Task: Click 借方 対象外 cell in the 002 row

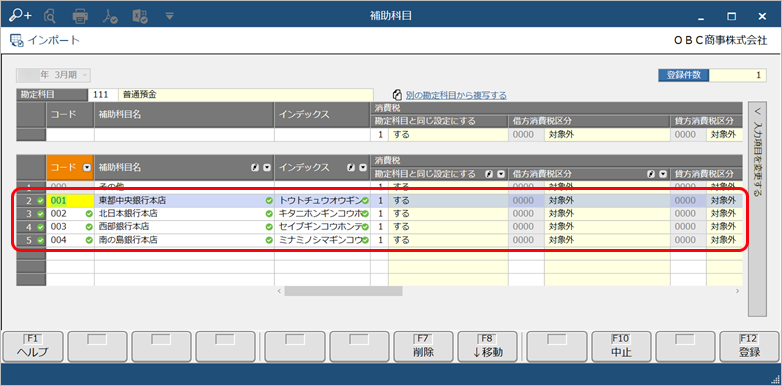Action: pos(607,214)
